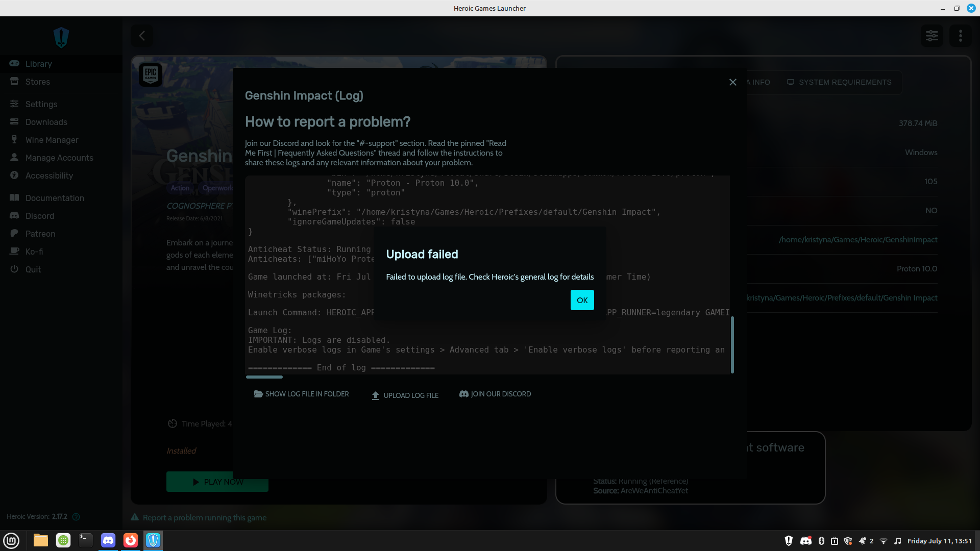Click the log horizontal scrollbar

264,377
